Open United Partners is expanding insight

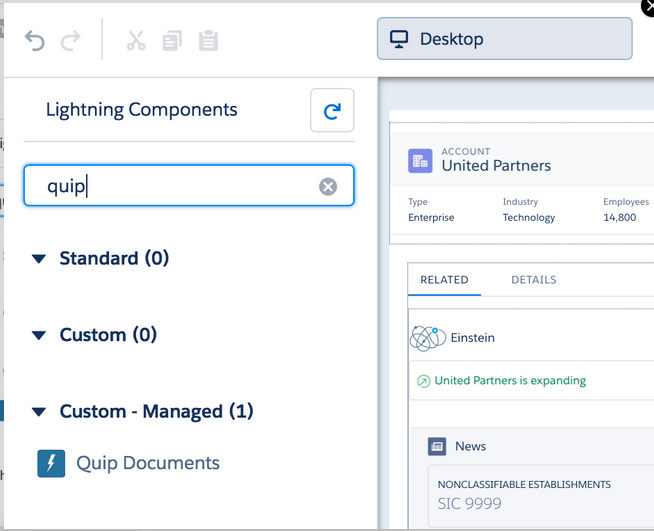[x=510, y=380]
